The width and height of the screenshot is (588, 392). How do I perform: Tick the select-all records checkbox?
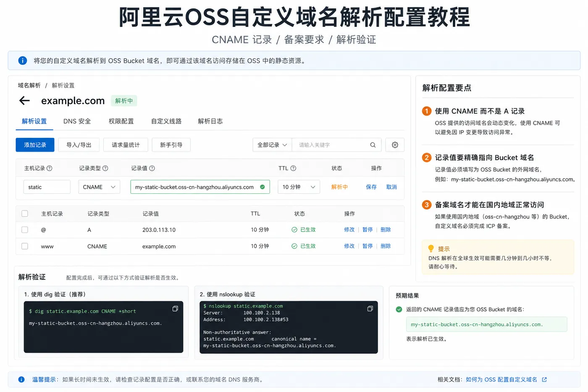pyautogui.click(x=25, y=214)
